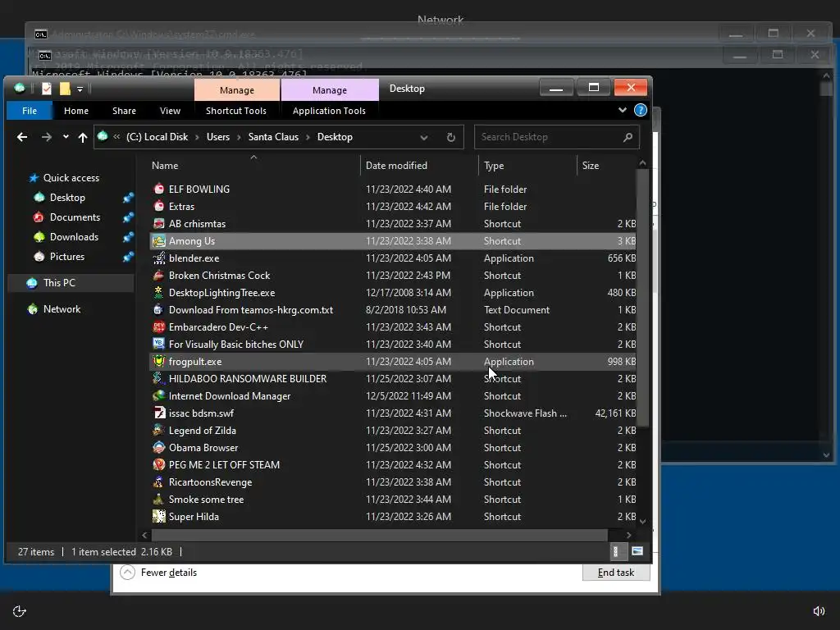Select the frogpult.exe icon
Image resolution: width=840 pixels, height=630 pixels.
click(x=158, y=362)
